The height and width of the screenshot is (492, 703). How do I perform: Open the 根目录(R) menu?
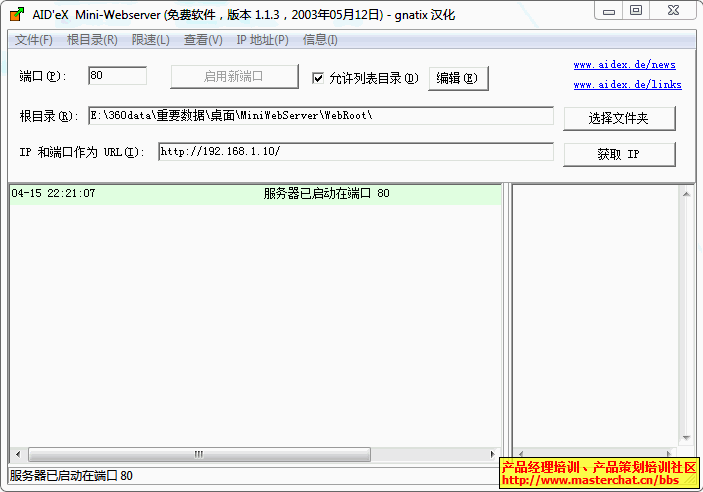pyautogui.click(x=92, y=40)
